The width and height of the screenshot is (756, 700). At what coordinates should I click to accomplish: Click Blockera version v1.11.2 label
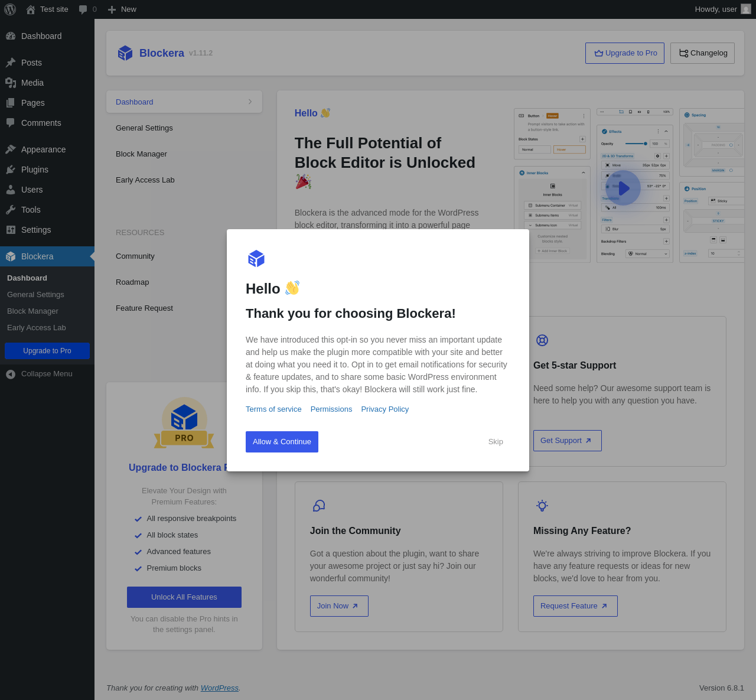(201, 53)
